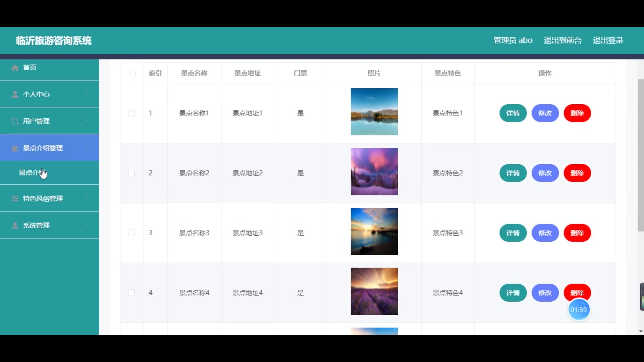Click cell 景点特色2
The width and height of the screenshot is (644, 362).
pyautogui.click(x=448, y=173)
